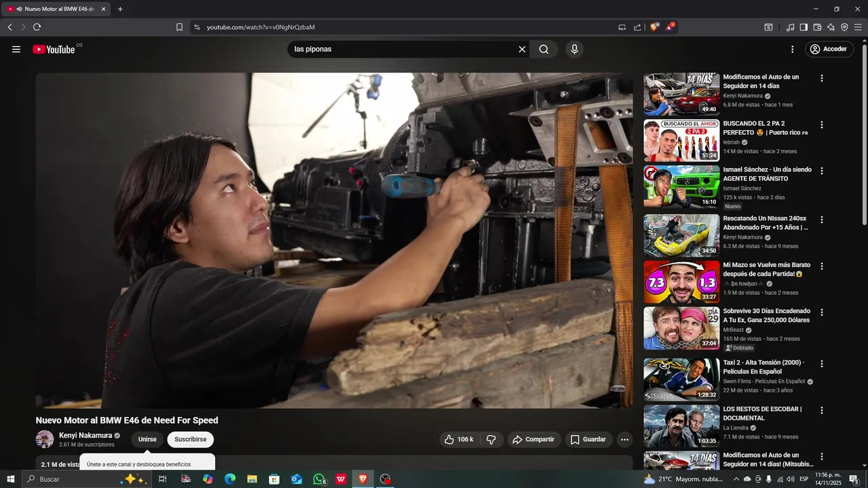This screenshot has width=868, height=488.
Task: Clear the search box with the X
Action: point(522,49)
